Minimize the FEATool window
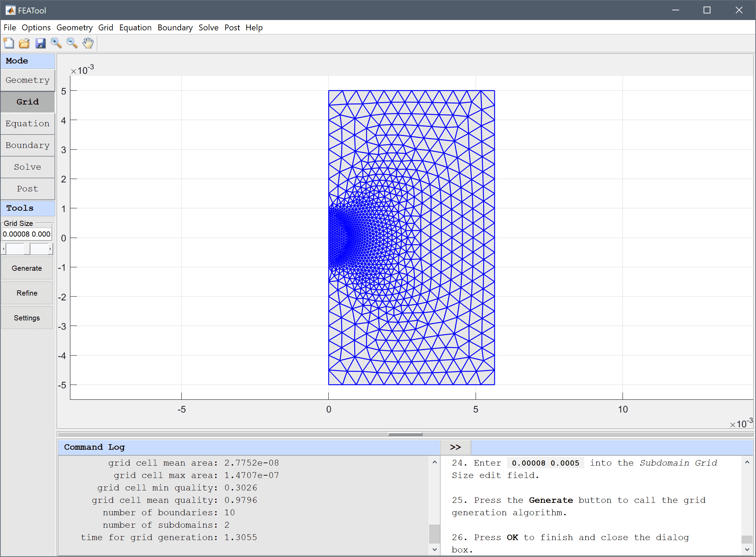The height and width of the screenshot is (557, 756). 676,10
